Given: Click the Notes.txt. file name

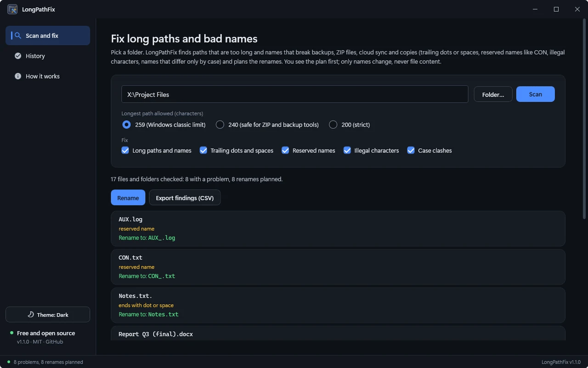Looking at the screenshot, I should click(x=136, y=296).
